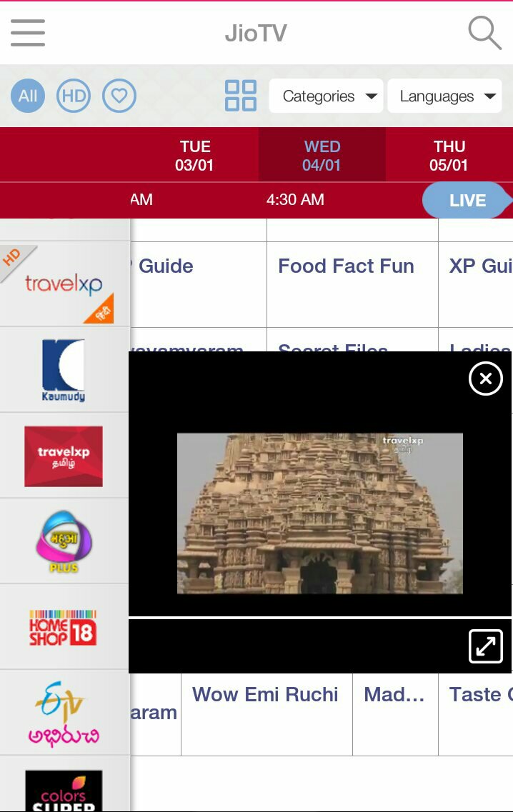Open the Mahua Plus channel

(64, 541)
